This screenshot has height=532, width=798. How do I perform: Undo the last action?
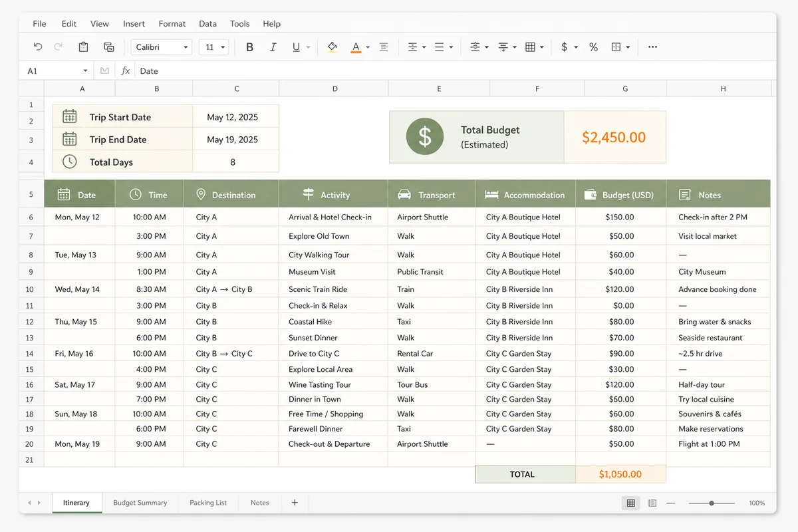coord(38,47)
